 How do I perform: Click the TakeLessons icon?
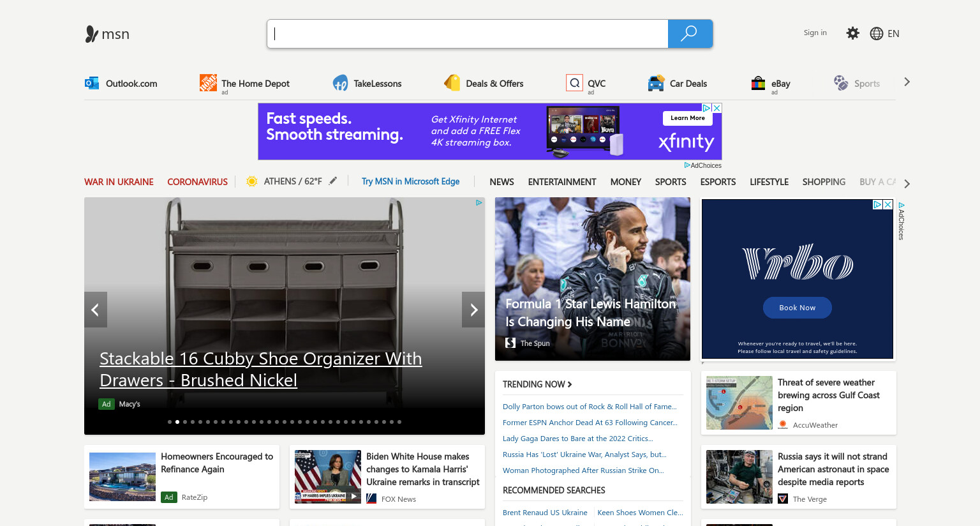(340, 83)
